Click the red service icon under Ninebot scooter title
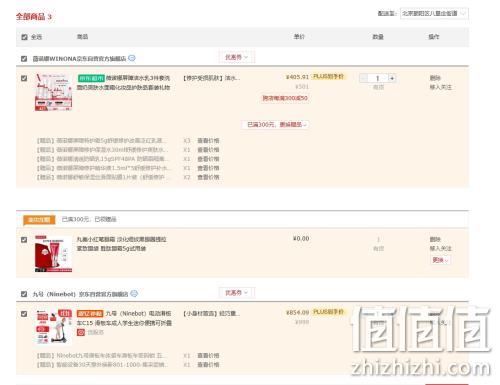Image resolution: width=500 pixels, height=385 pixels. coord(81,332)
